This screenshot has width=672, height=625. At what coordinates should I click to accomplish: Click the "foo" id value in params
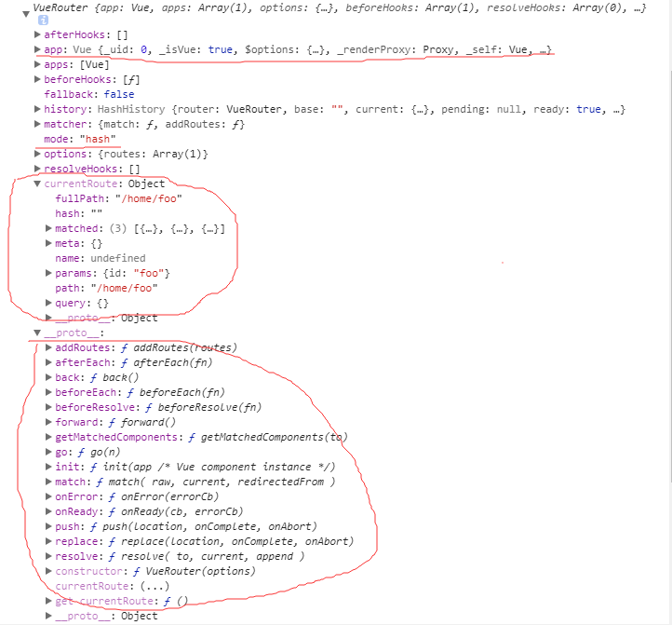click(149, 273)
